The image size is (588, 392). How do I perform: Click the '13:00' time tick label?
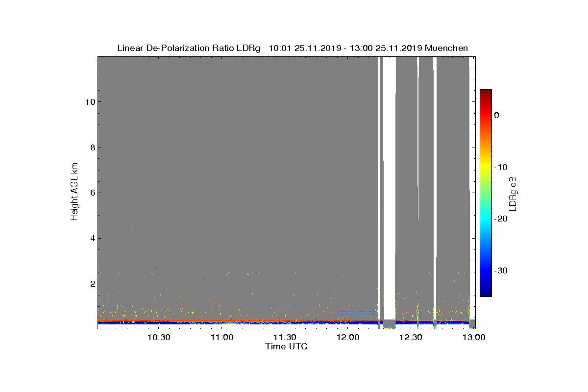(x=474, y=337)
